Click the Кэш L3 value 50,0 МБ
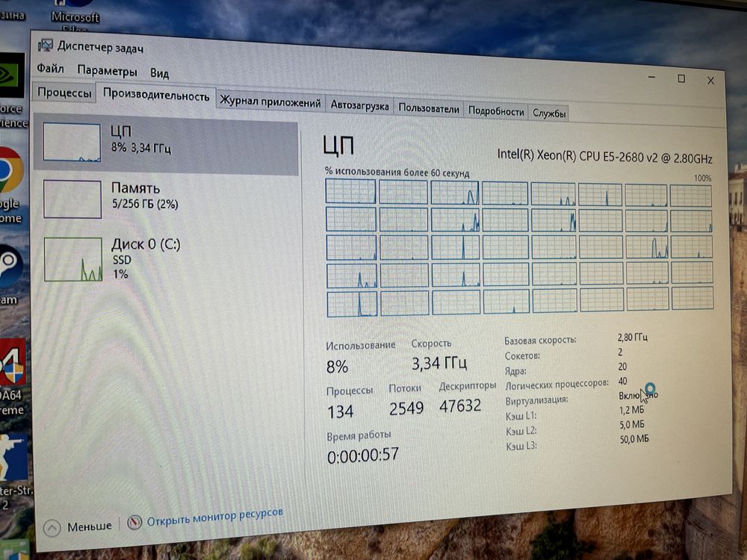747x560 pixels. click(x=634, y=439)
